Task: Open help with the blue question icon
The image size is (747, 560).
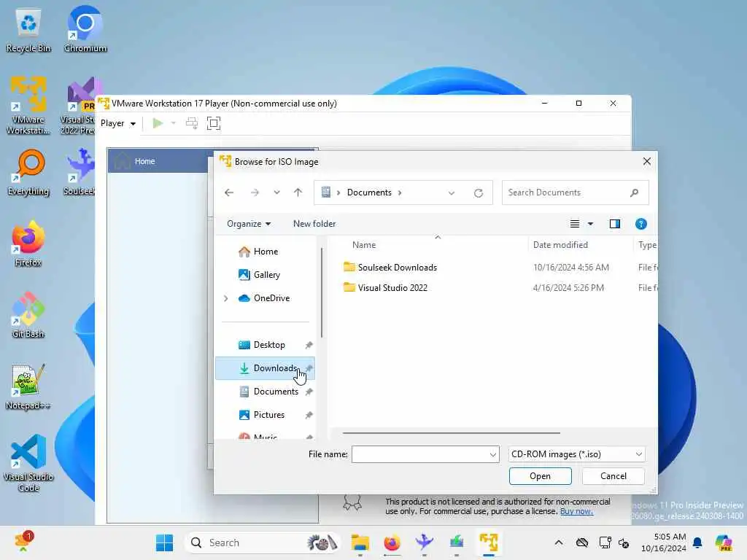Action: pos(640,224)
